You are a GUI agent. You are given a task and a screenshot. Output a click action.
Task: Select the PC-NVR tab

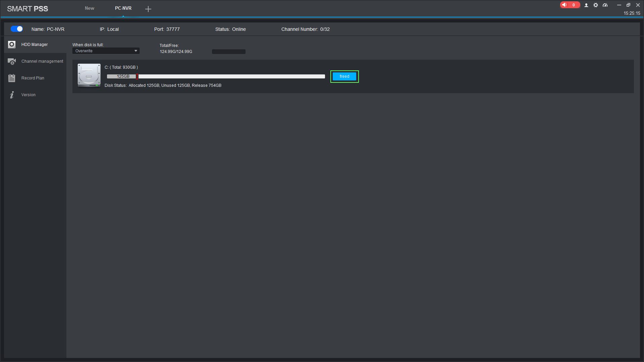[x=123, y=8]
